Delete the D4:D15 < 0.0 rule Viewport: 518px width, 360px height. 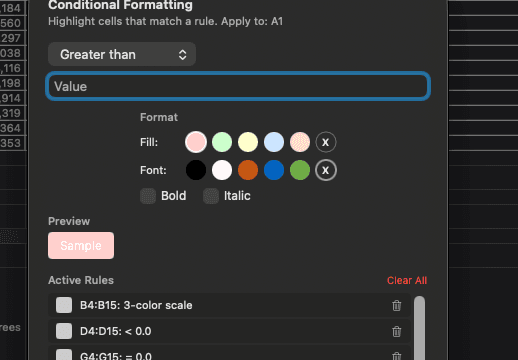[396, 331]
